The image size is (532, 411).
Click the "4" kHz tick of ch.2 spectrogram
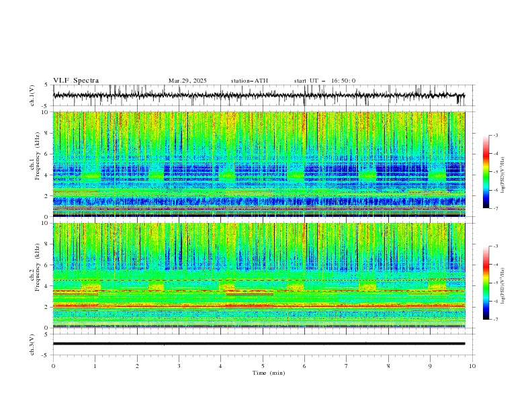47,286
